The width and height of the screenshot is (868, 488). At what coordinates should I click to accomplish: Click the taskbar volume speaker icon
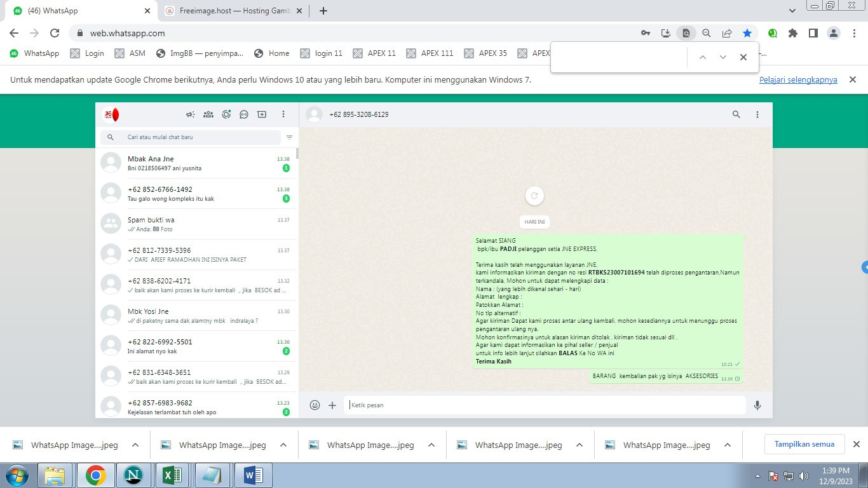(803, 475)
